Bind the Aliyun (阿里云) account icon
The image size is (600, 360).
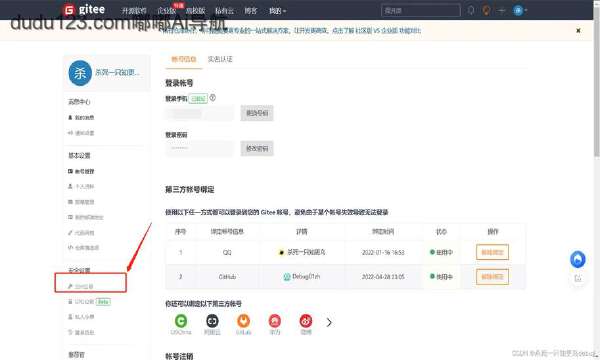(x=212, y=321)
